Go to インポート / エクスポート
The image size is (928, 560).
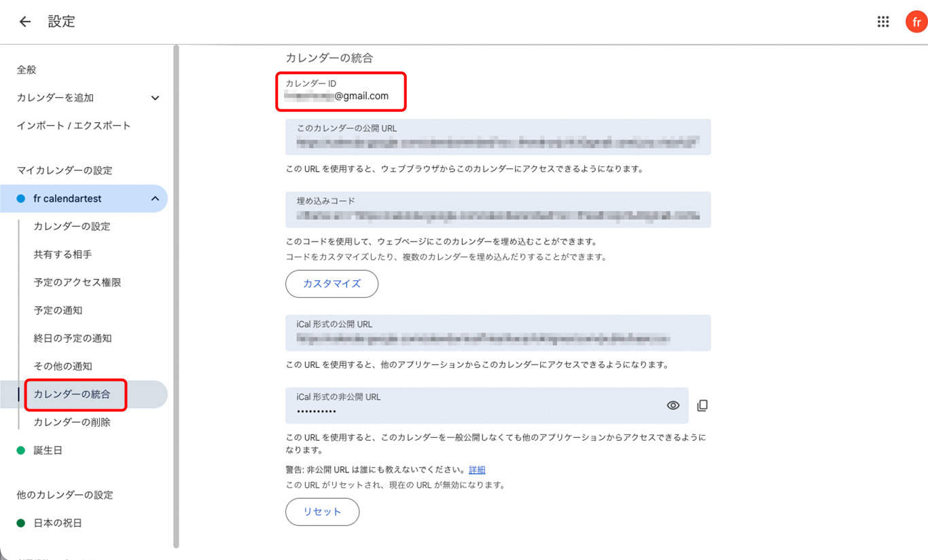coord(73,126)
